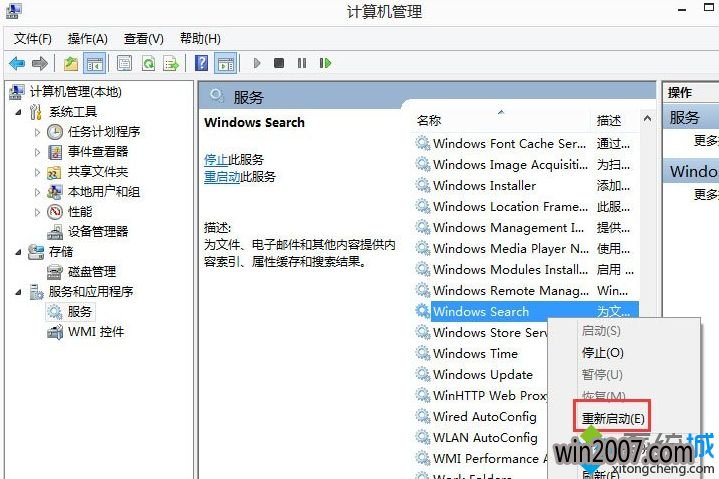Screen dimensions: 719x479
Task: Select Windows Image Acquisition row
Action: (526, 165)
